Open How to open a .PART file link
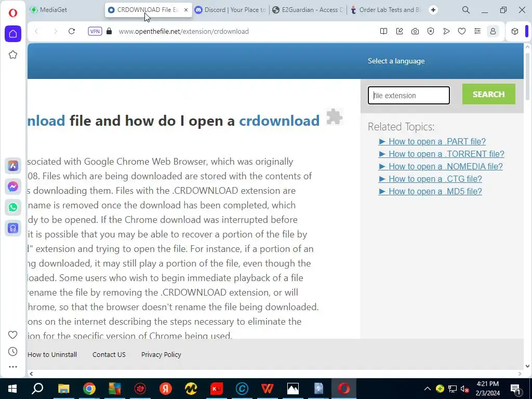Viewport: 532px width, 399px height. 432,141
